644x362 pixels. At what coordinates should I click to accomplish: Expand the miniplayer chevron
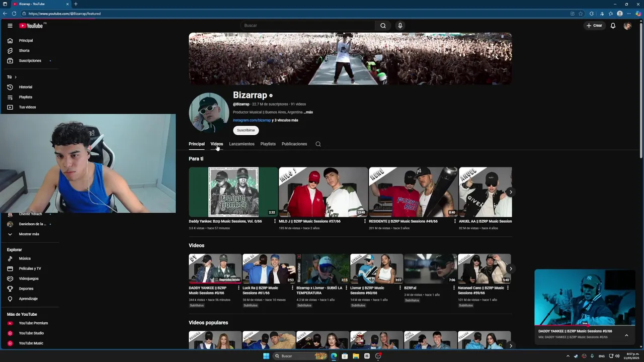626,335
